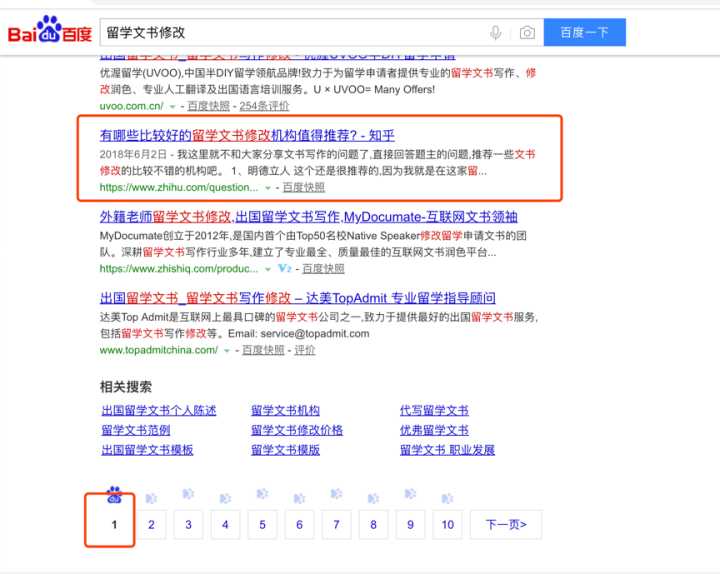Select current page 1 in pagination

pos(114,524)
